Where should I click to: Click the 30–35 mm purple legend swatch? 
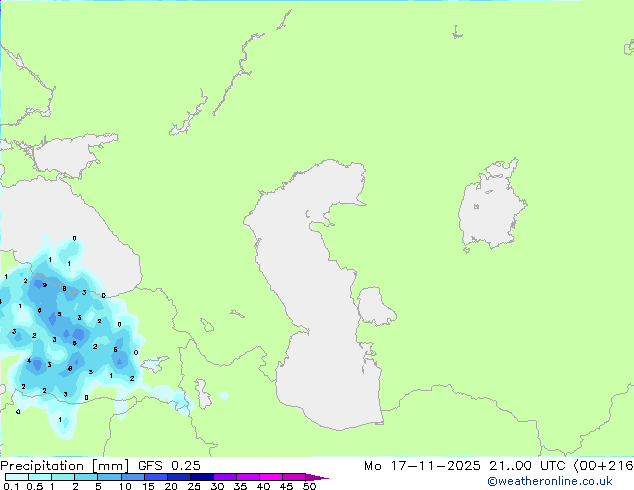click(x=224, y=477)
